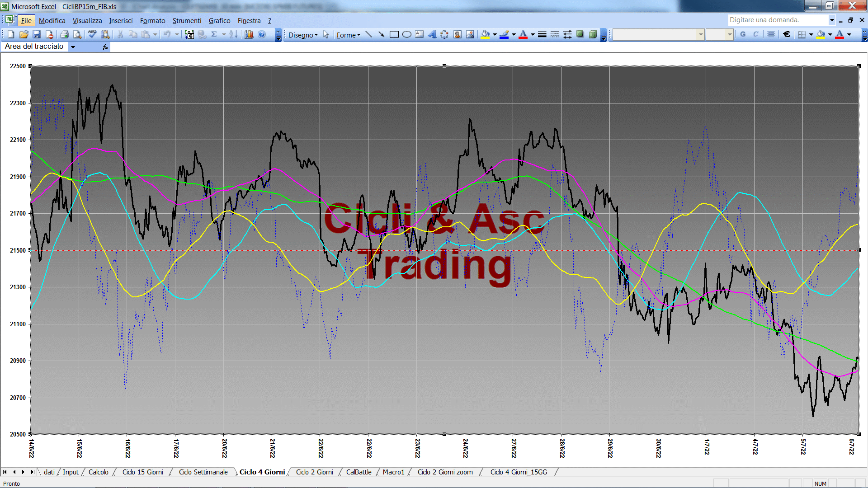Open the line style options

542,35
